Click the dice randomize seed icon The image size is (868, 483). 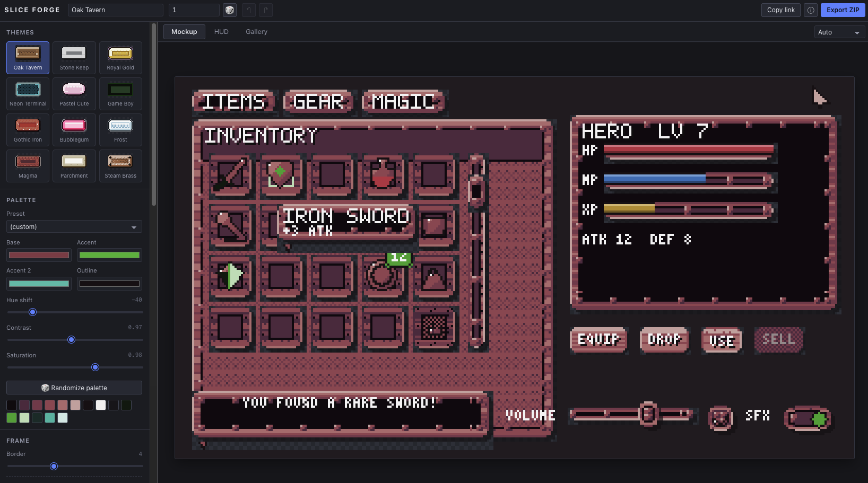pos(230,10)
